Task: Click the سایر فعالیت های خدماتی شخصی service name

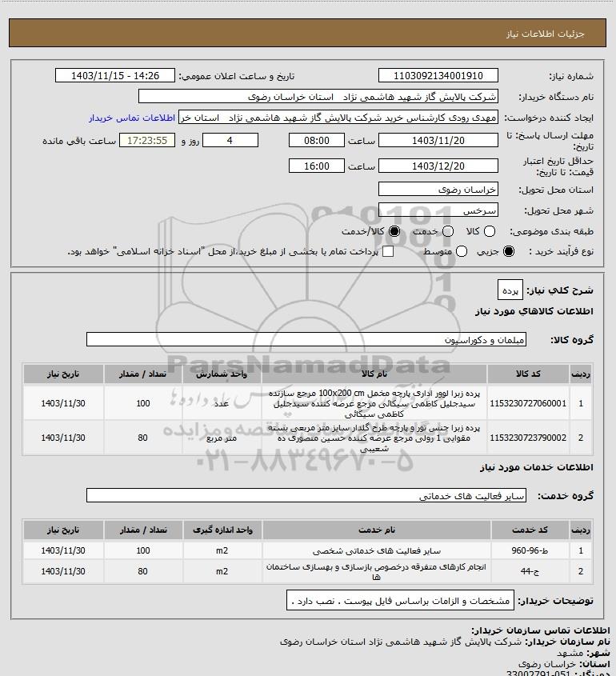Action: (376, 551)
